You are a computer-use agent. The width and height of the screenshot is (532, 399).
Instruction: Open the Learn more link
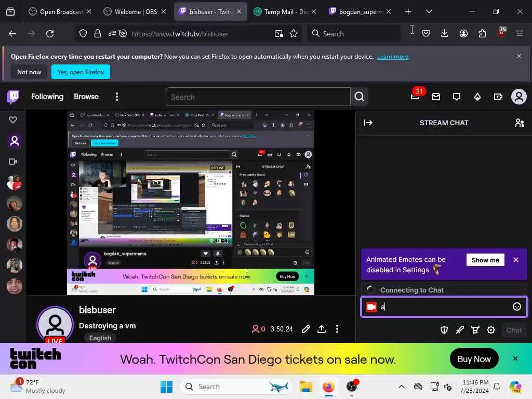[x=393, y=57]
